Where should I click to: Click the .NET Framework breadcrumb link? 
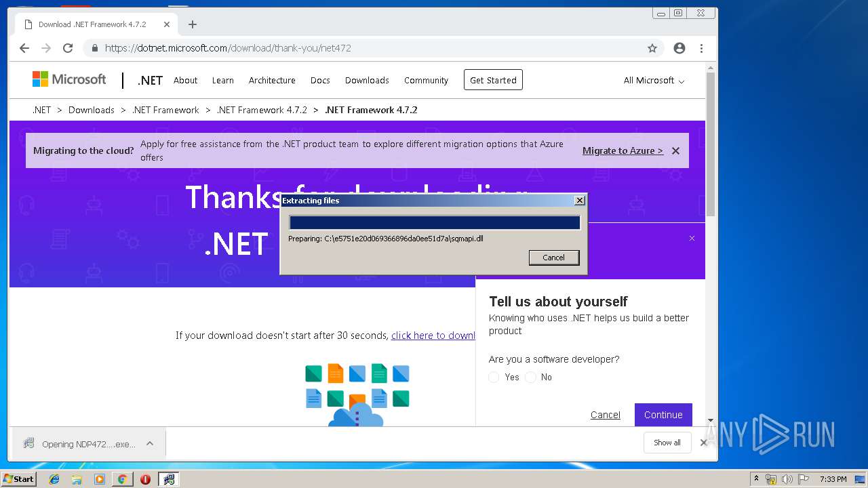pyautogui.click(x=165, y=110)
